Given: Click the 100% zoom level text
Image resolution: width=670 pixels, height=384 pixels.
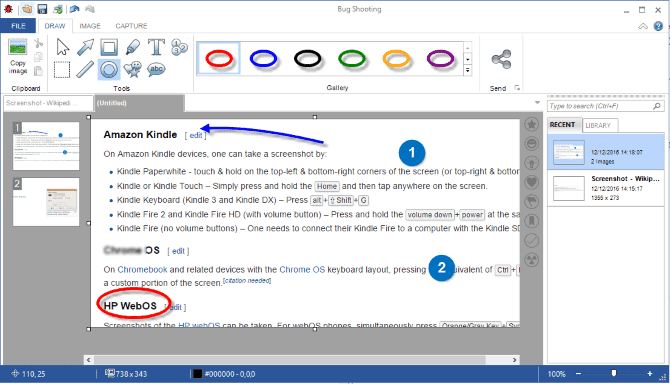Looking at the screenshot, I should [x=556, y=374].
